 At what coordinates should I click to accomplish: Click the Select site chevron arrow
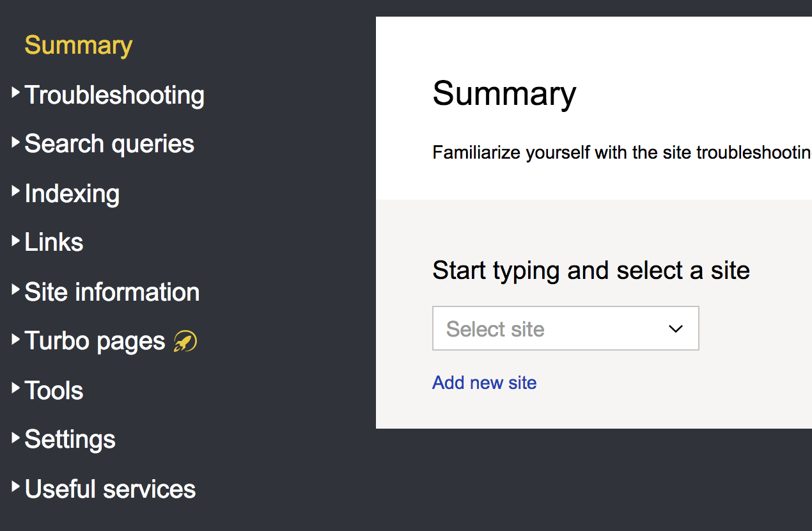675,329
